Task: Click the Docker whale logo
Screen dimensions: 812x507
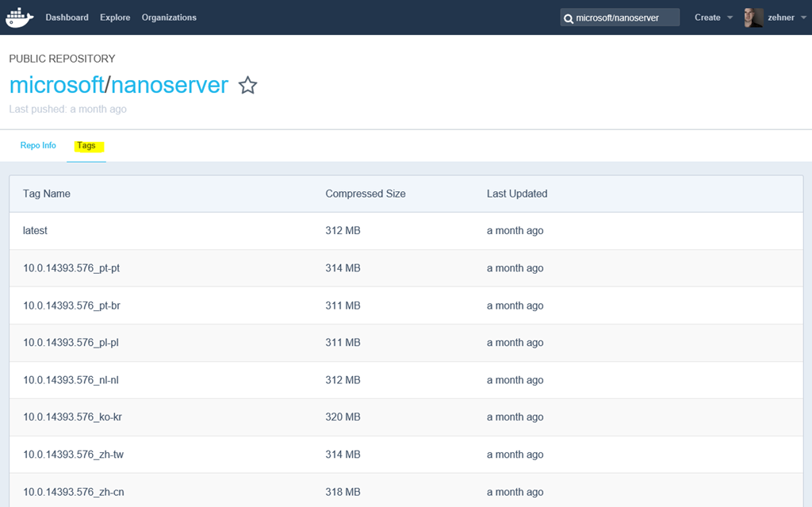Action: point(20,17)
